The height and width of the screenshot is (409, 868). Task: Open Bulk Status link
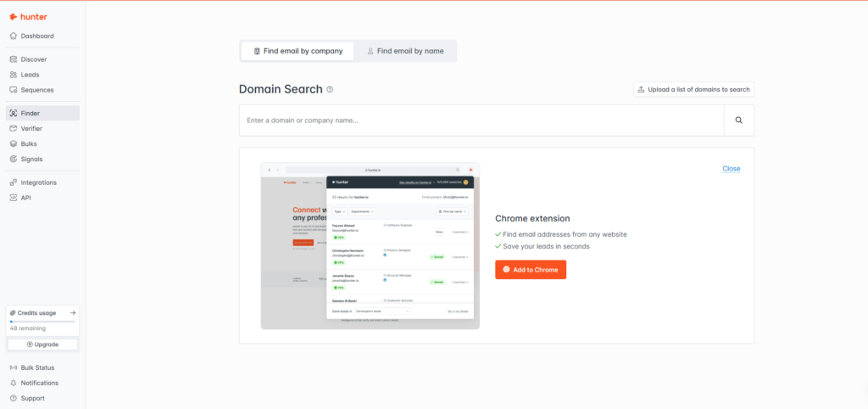pyautogui.click(x=42, y=367)
